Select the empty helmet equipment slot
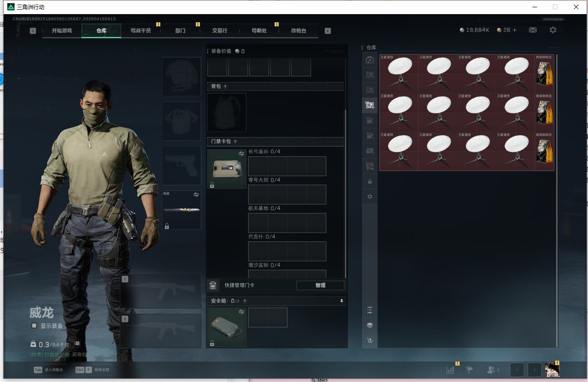This screenshot has width=588, height=382. pyautogui.click(x=182, y=76)
